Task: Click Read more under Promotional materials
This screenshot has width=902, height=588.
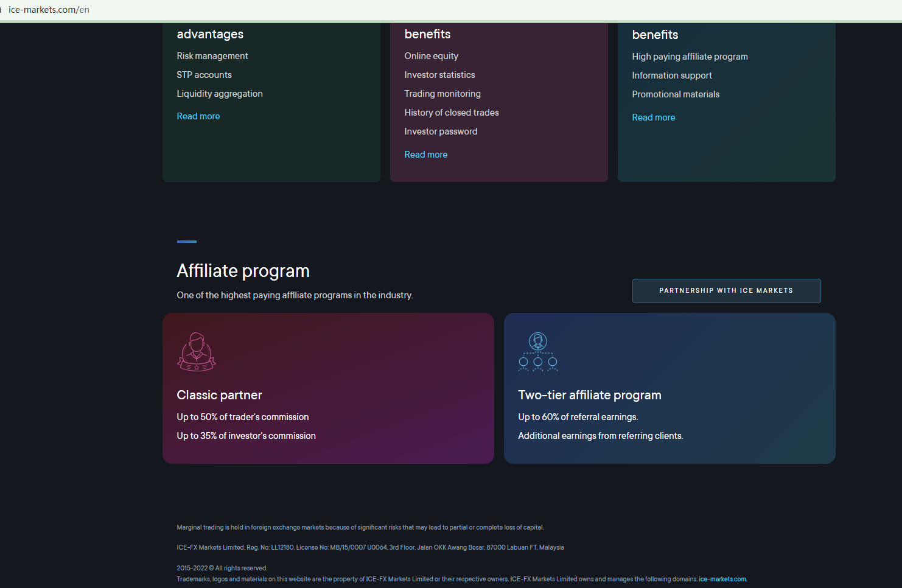Action: pos(654,117)
